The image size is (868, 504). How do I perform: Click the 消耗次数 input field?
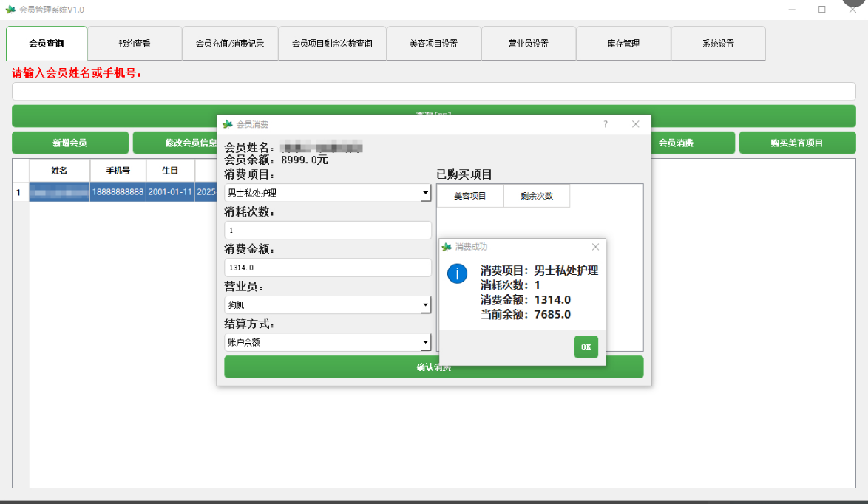click(328, 231)
